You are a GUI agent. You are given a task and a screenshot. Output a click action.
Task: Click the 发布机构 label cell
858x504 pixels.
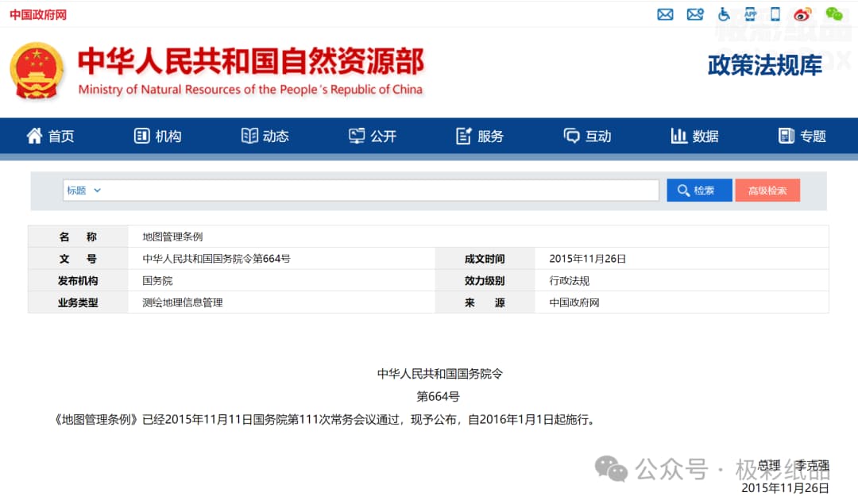78,280
